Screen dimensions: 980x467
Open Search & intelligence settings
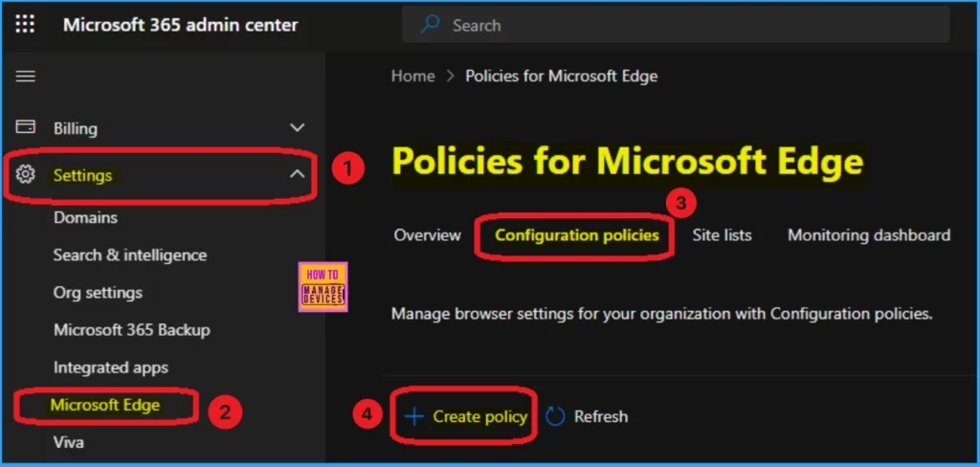130,256
